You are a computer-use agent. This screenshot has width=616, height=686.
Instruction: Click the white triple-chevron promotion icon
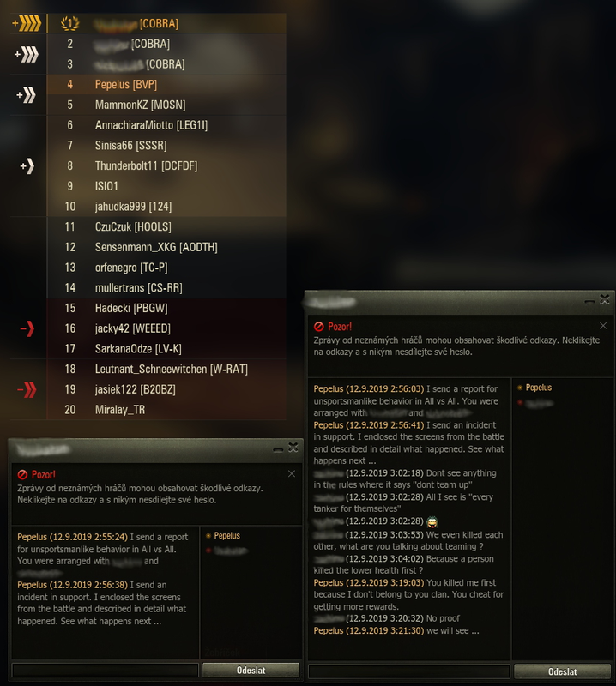click(27, 55)
